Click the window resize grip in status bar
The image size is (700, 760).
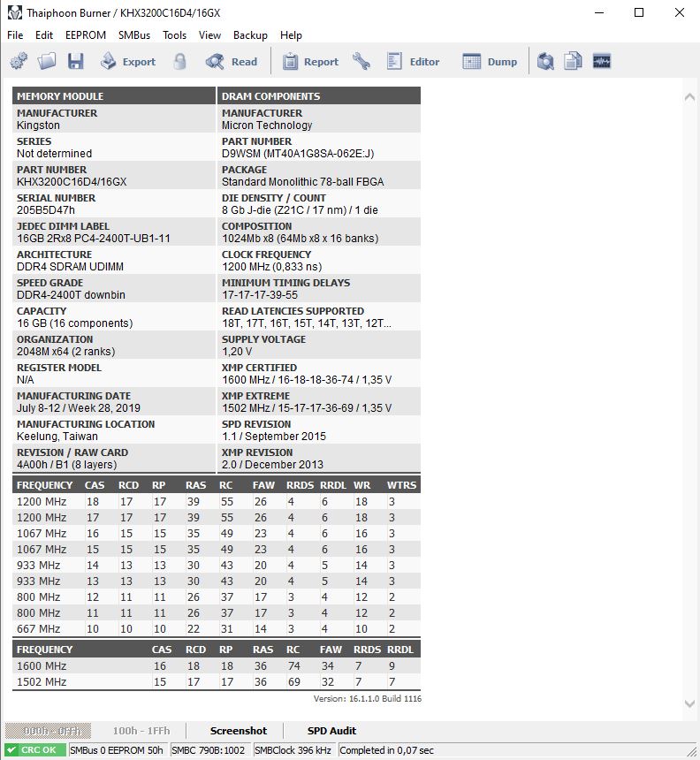[692, 751]
